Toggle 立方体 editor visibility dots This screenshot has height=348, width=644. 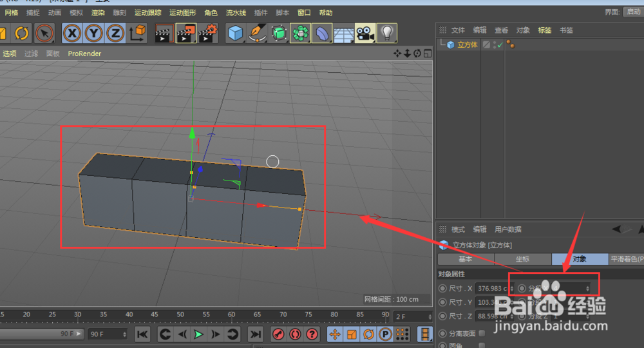pos(494,44)
